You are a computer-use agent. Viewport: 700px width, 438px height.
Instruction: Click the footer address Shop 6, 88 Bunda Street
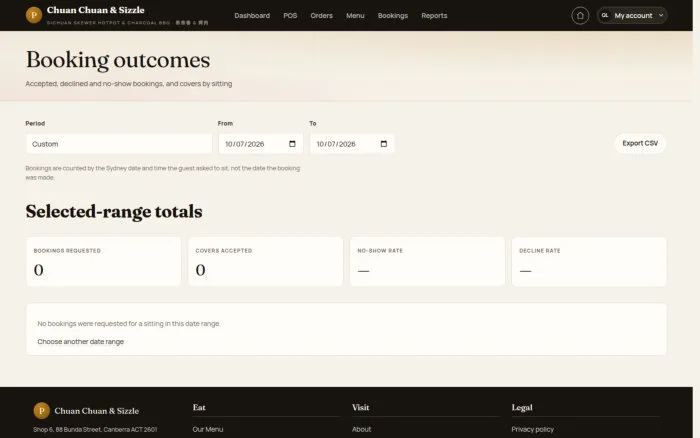[x=95, y=430]
